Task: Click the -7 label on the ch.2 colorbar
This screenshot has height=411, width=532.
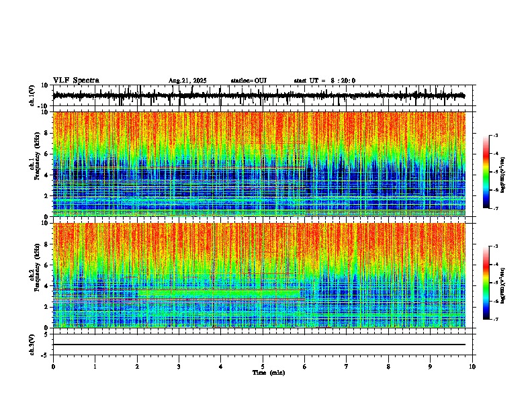Action: point(496,319)
